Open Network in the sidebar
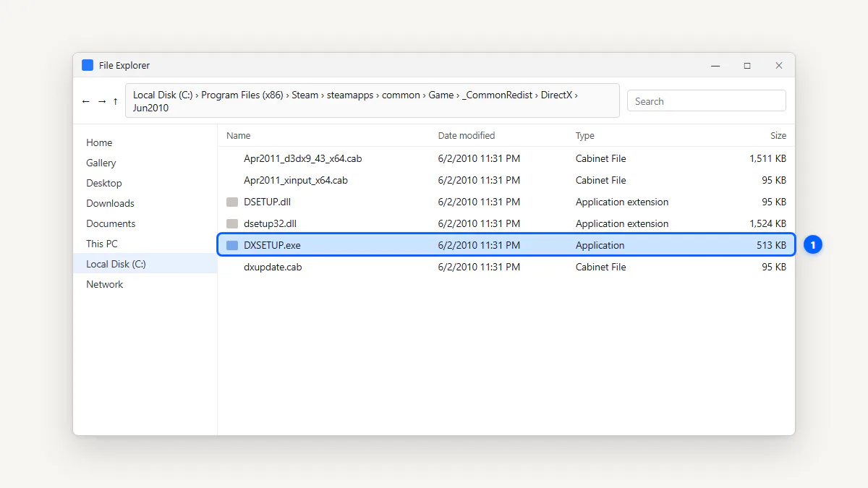 coord(145,284)
